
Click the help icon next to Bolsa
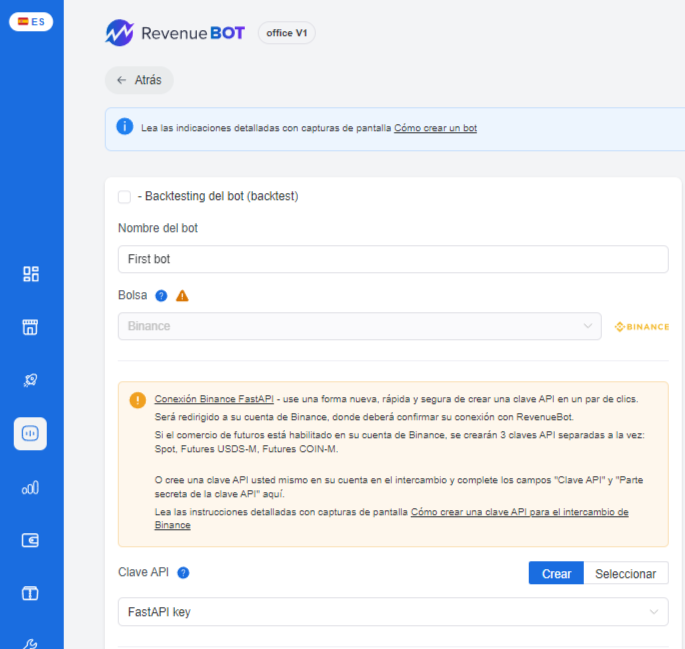point(161,296)
